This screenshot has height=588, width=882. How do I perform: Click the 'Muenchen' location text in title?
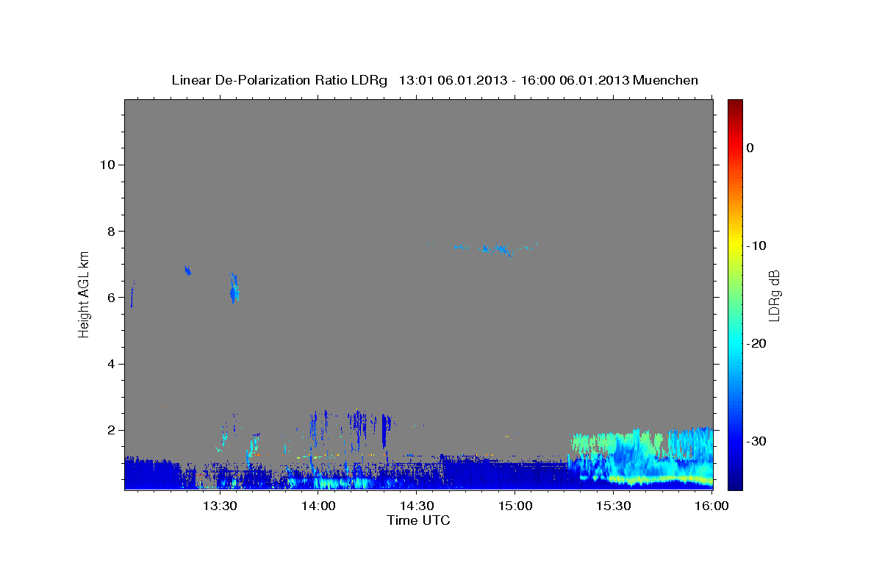[666, 80]
